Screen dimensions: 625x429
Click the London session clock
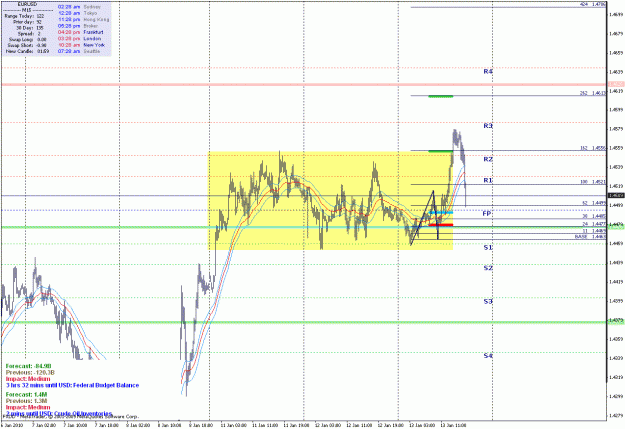[x=79, y=39]
